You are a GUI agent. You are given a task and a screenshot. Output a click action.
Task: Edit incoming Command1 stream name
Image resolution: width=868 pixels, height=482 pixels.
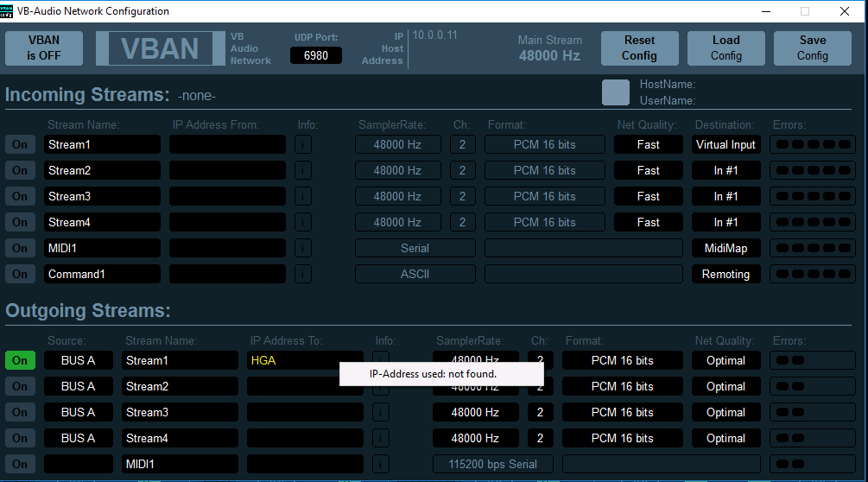[x=102, y=274]
